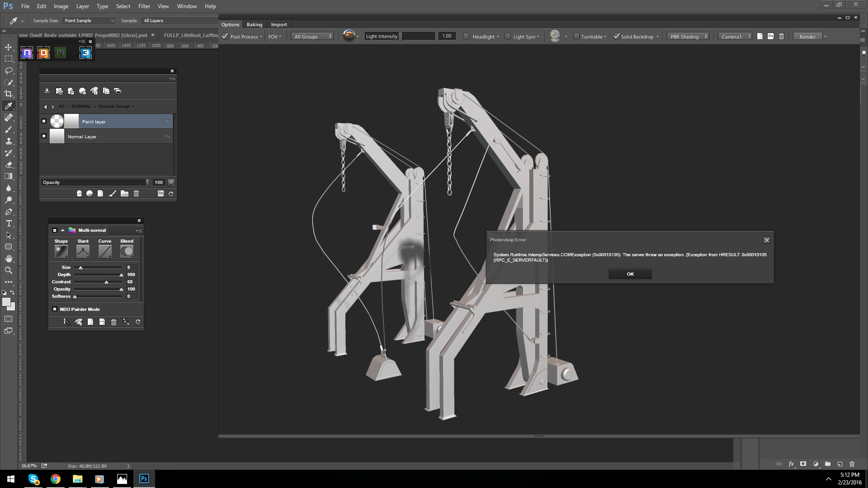Image resolution: width=868 pixels, height=488 pixels.
Task: Select the Zoom tool
Action: [x=9, y=270]
